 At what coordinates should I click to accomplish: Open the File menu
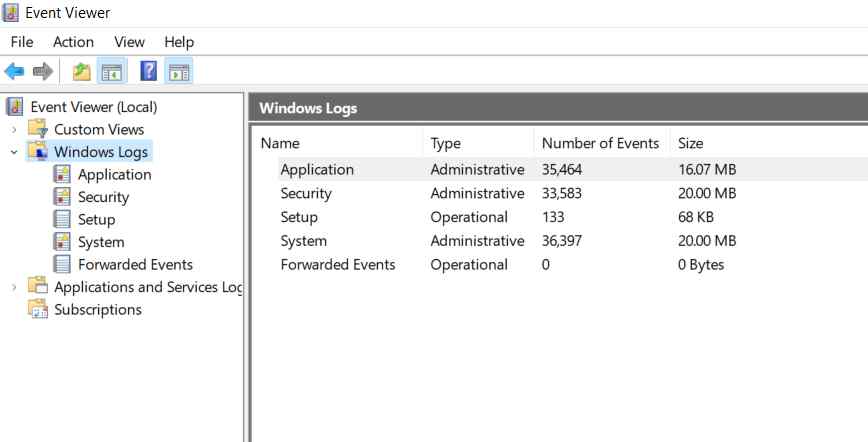pyautogui.click(x=22, y=42)
